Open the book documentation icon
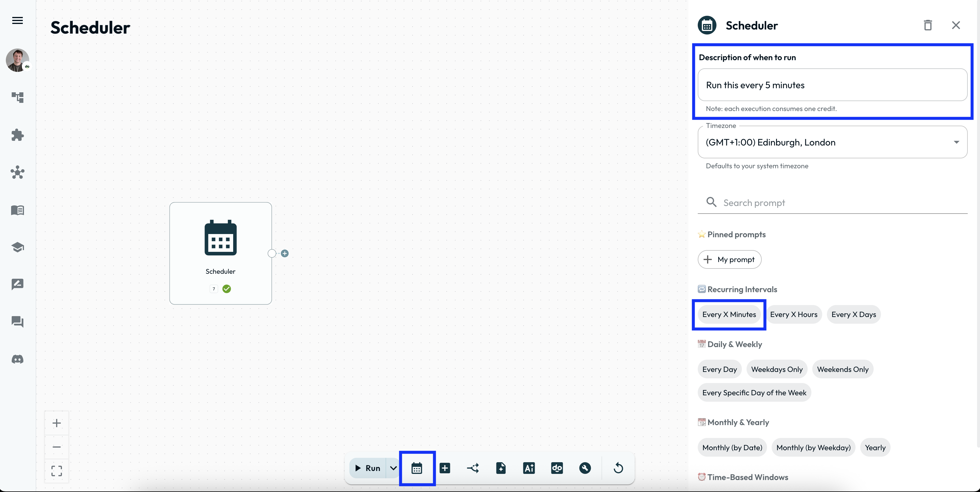This screenshot has width=980, height=492. [18, 210]
